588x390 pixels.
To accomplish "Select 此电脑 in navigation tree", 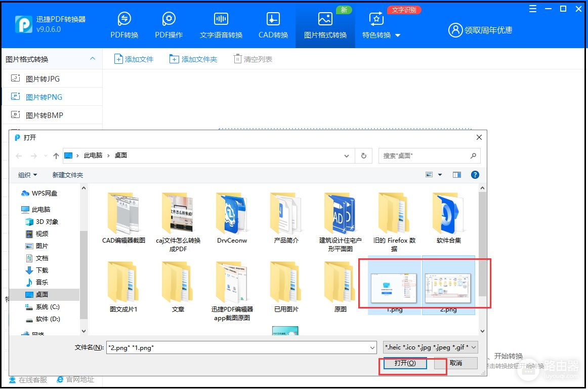I will pos(36,210).
